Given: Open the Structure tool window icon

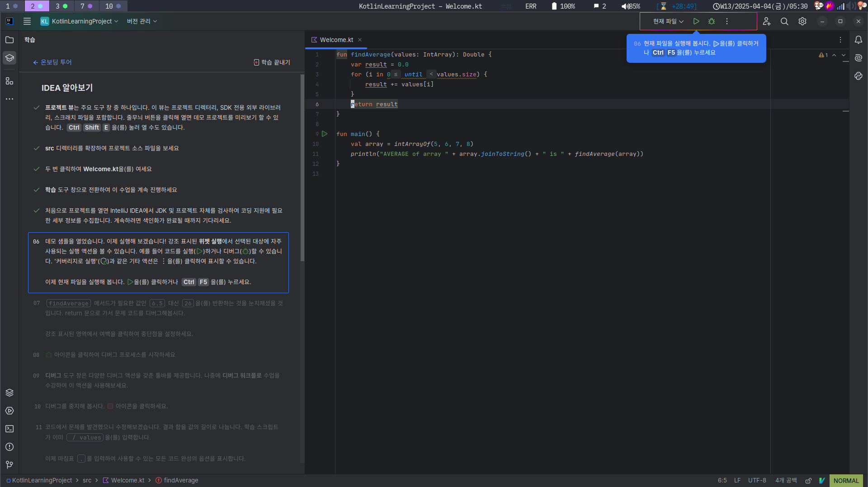Looking at the screenshot, I should coord(9,81).
